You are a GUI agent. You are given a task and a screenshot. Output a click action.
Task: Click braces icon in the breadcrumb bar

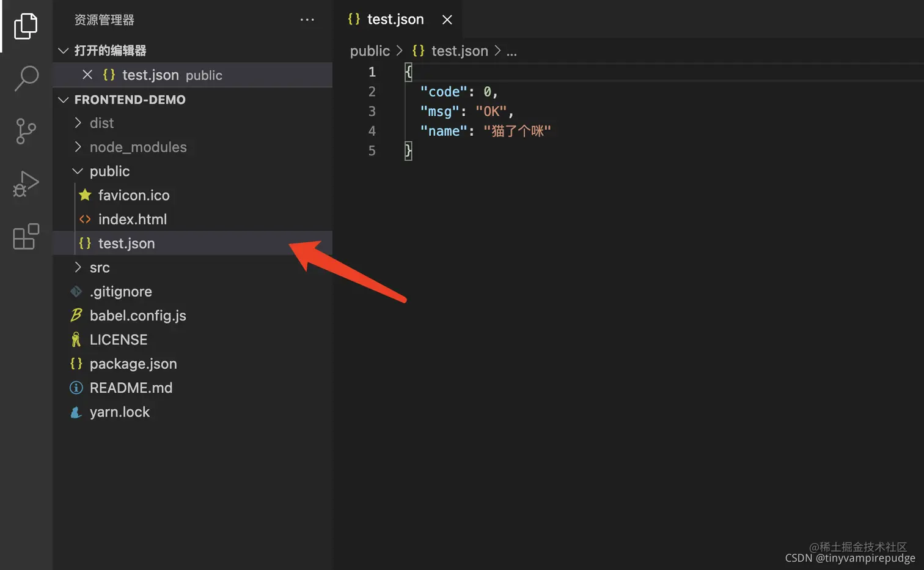(419, 51)
